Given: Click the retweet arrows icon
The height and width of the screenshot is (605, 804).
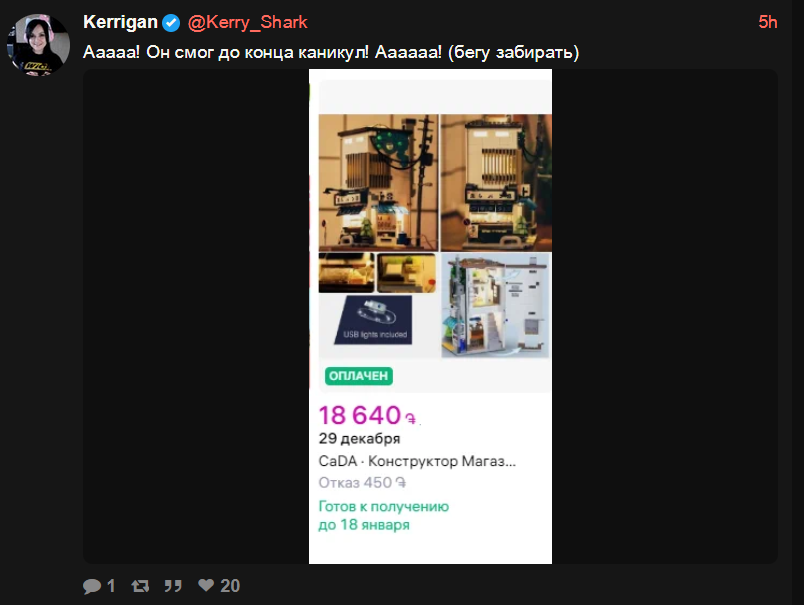Looking at the screenshot, I should point(140,586).
